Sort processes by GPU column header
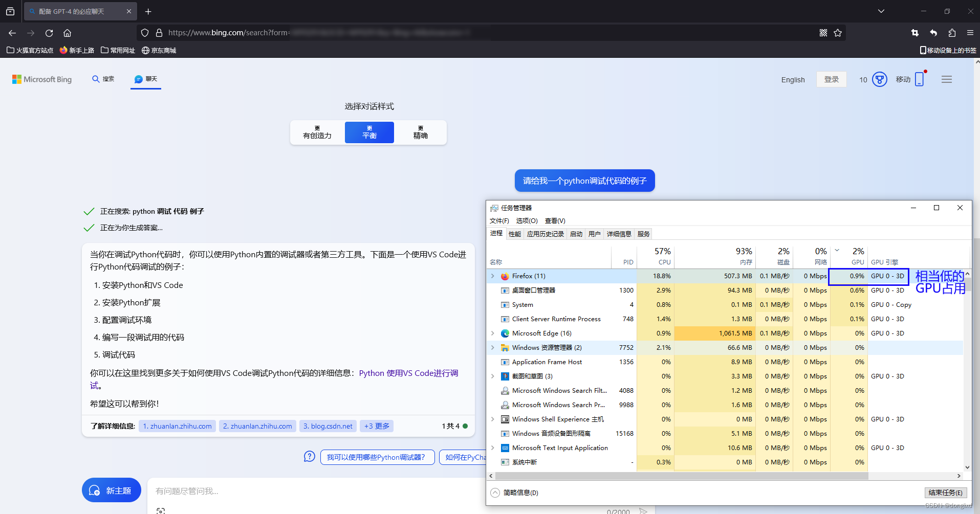980x514 pixels. [850, 256]
